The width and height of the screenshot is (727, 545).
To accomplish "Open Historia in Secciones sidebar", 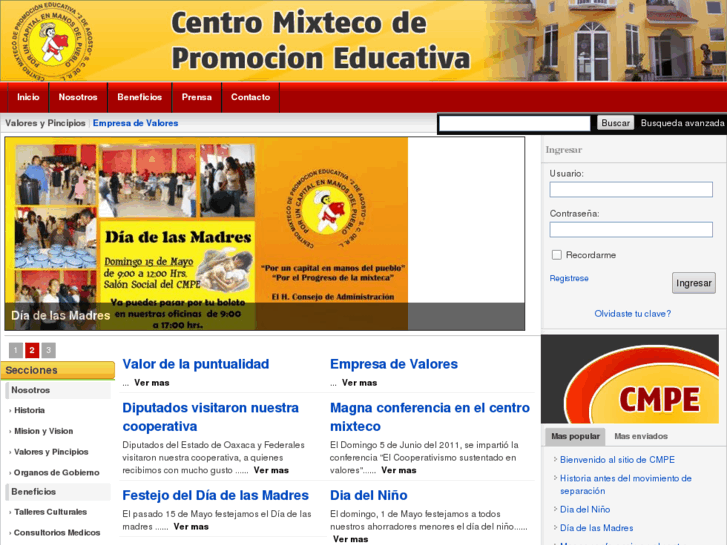I will [29, 410].
